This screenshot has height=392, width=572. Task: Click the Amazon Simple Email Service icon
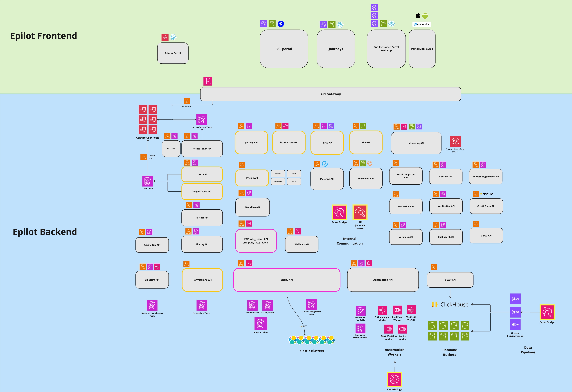tap(455, 142)
